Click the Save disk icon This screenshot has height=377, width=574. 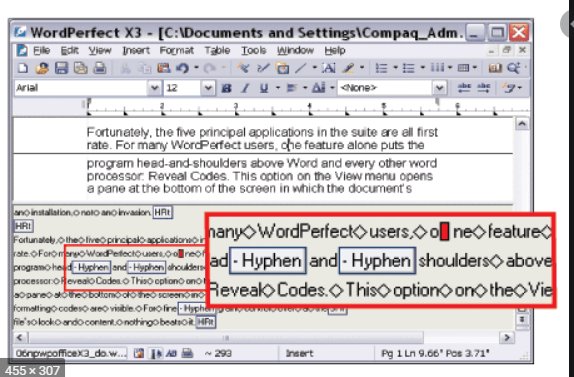click(62, 68)
